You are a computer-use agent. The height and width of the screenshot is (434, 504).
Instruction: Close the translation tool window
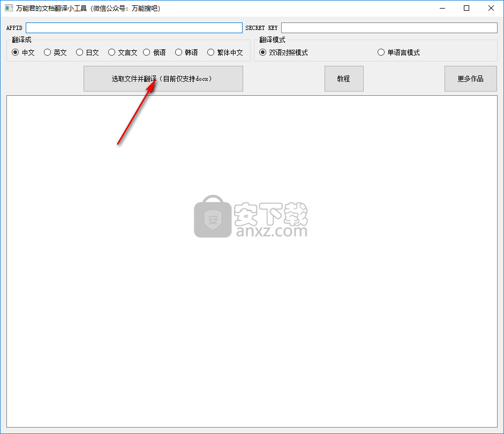[491, 8]
